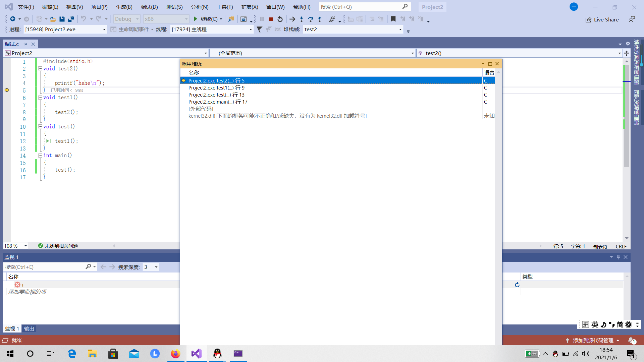Open the stack frame test2 dropdown
Image resolution: width=644 pixels, height=362 pixels.
(400, 29)
